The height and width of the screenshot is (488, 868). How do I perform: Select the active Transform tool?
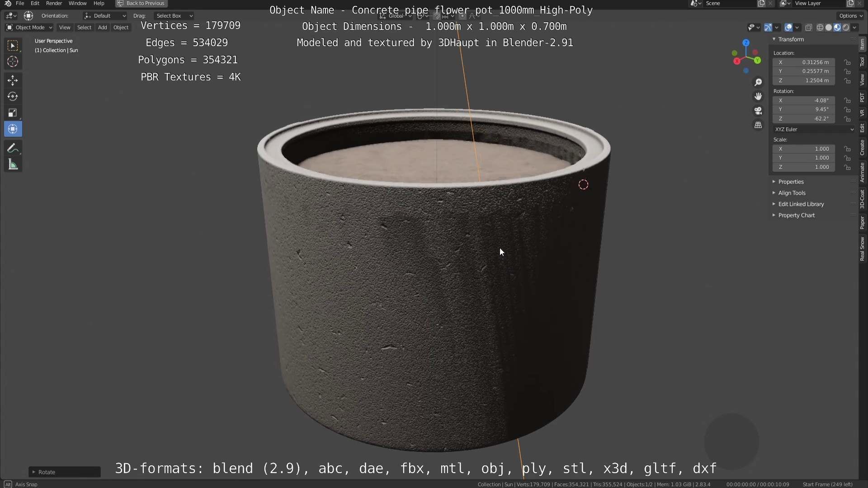13,129
